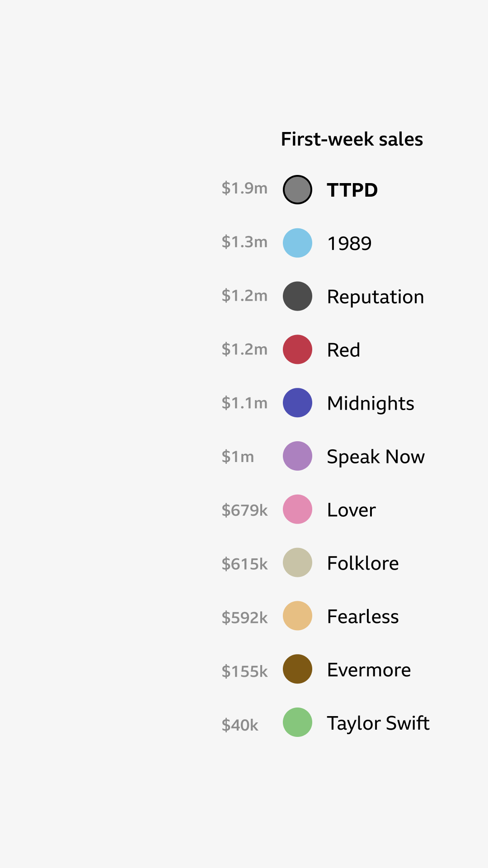
Task: Select the $40k sales figure
Action: click(x=240, y=725)
